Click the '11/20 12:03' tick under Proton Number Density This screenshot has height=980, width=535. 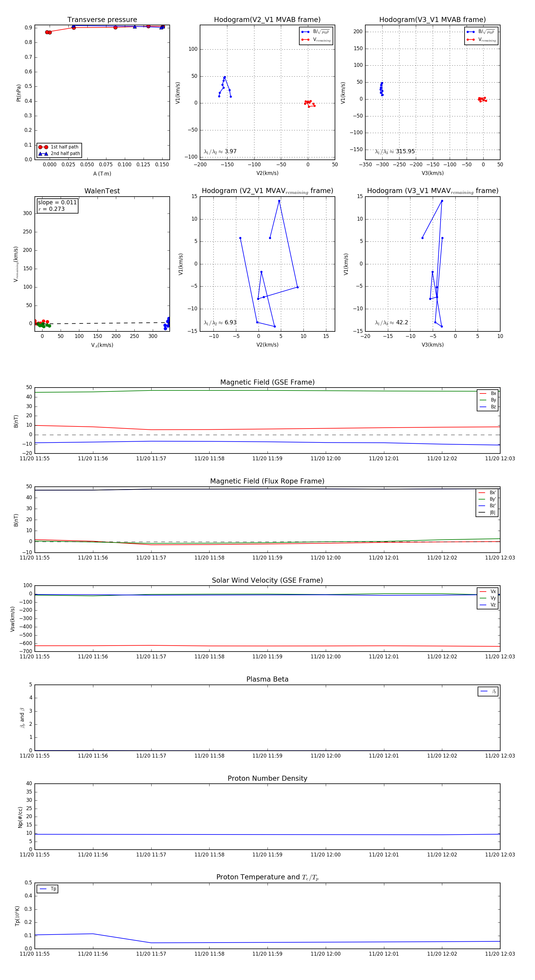[x=500, y=855]
